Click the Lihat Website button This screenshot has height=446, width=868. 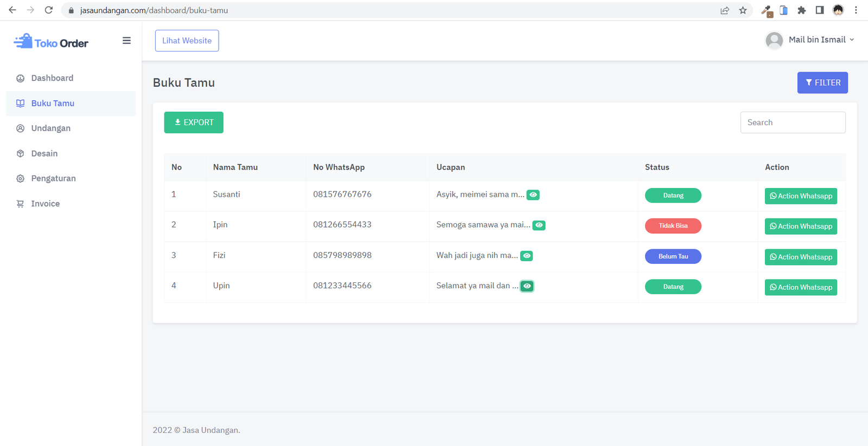point(187,41)
